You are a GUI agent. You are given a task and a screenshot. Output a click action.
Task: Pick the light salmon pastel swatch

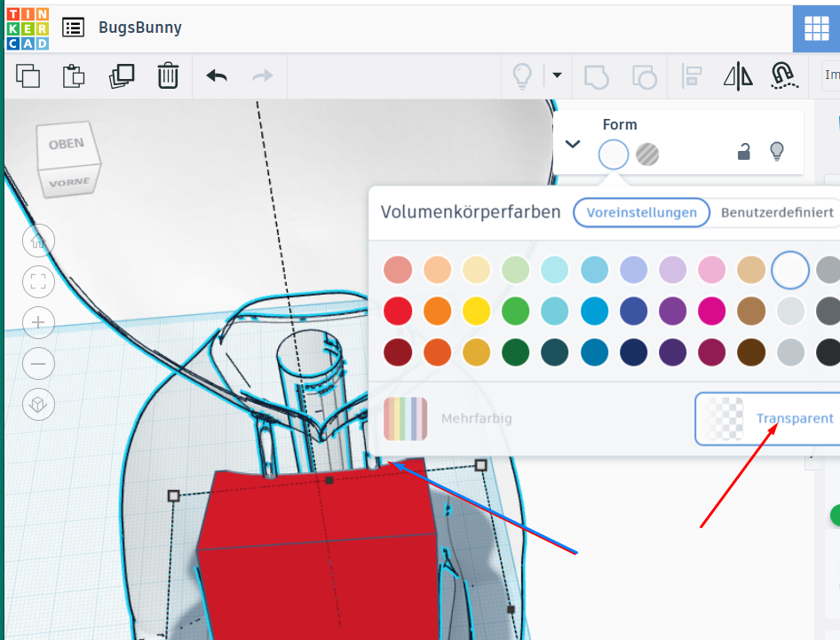(398, 269)
